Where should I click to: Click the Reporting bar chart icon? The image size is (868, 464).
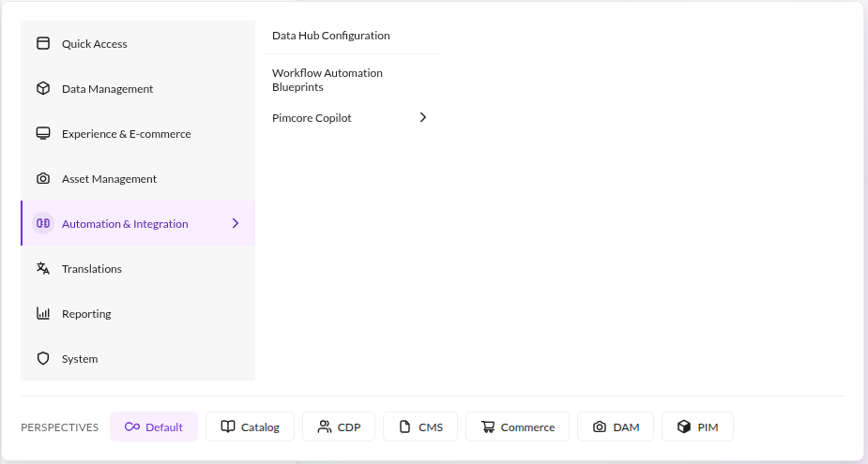(x=43, y=314)
